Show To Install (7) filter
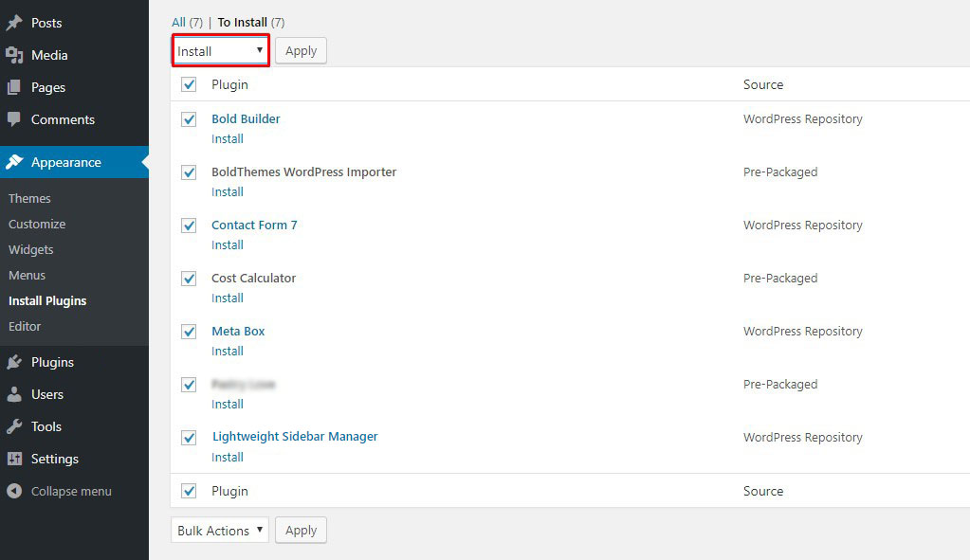The width and height of the screenshot is (970, 560). pos(251,22)
